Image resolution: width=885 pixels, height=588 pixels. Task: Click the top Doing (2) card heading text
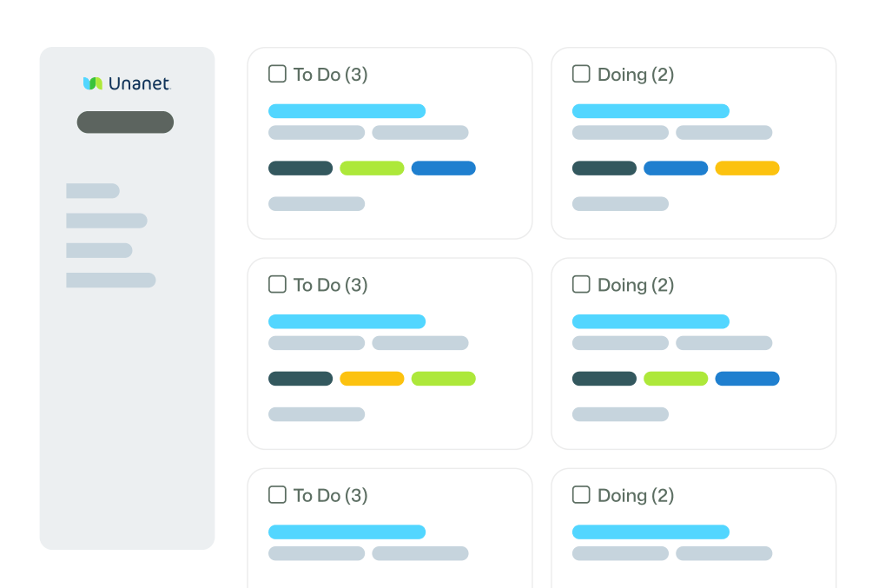click(x=636, y=75)
